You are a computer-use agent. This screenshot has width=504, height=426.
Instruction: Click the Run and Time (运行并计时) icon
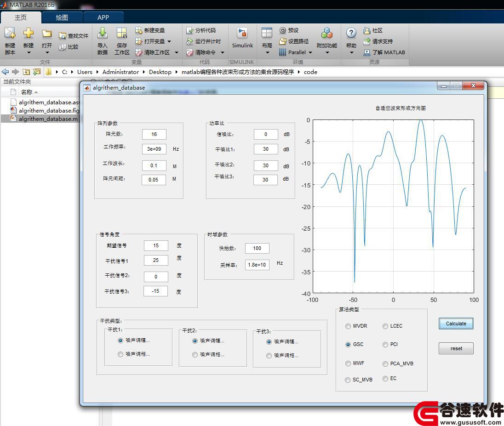tap(189, 41)
